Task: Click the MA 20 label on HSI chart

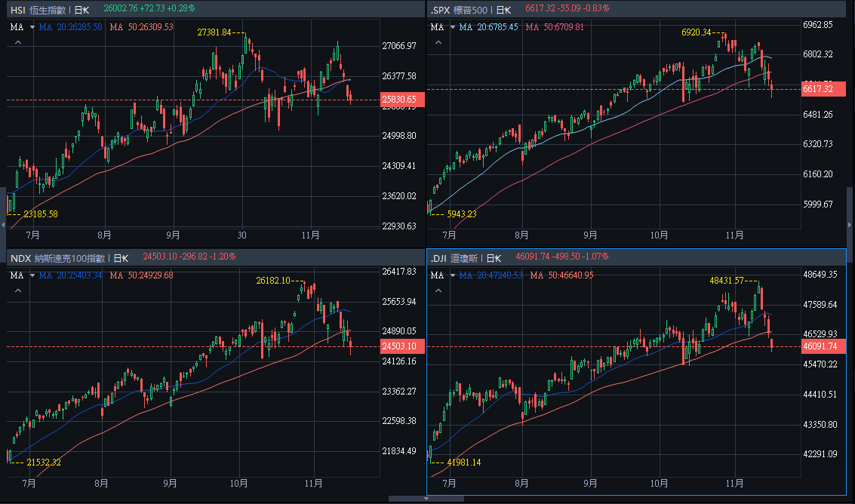Action: pyautogui.click(x=70, y=27)
